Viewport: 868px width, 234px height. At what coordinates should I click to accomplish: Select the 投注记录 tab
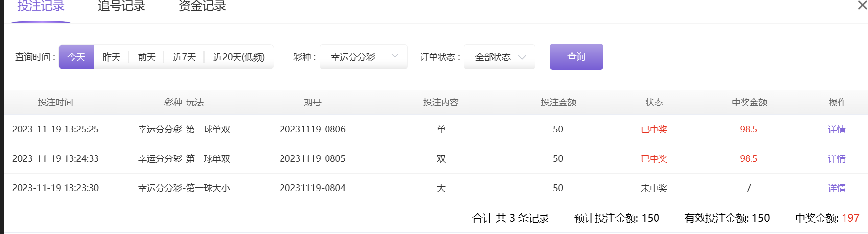pos(41,6)
